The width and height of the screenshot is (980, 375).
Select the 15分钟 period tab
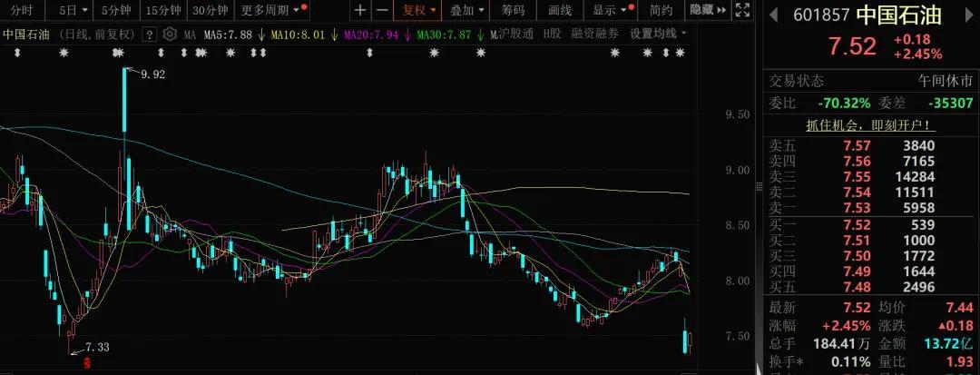[x=162, y=11]
